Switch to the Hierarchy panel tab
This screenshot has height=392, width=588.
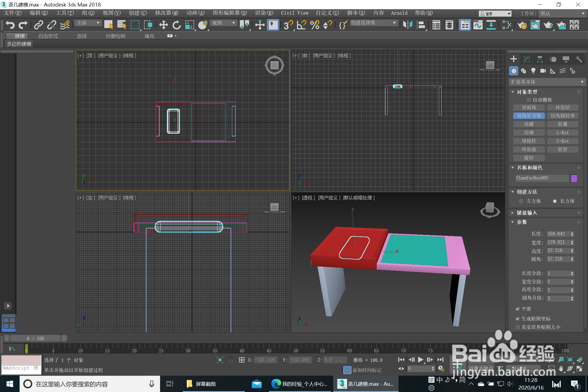click(x=540, y=59)
